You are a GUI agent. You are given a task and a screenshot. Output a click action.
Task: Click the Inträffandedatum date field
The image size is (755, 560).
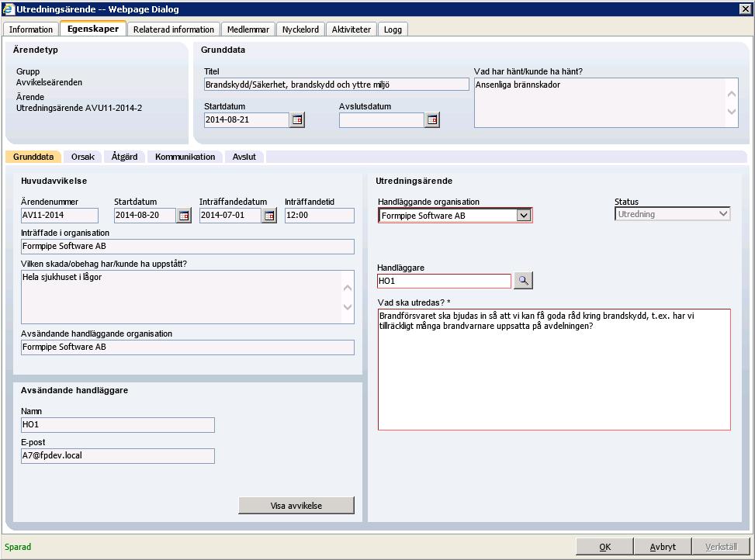(230, 215)
